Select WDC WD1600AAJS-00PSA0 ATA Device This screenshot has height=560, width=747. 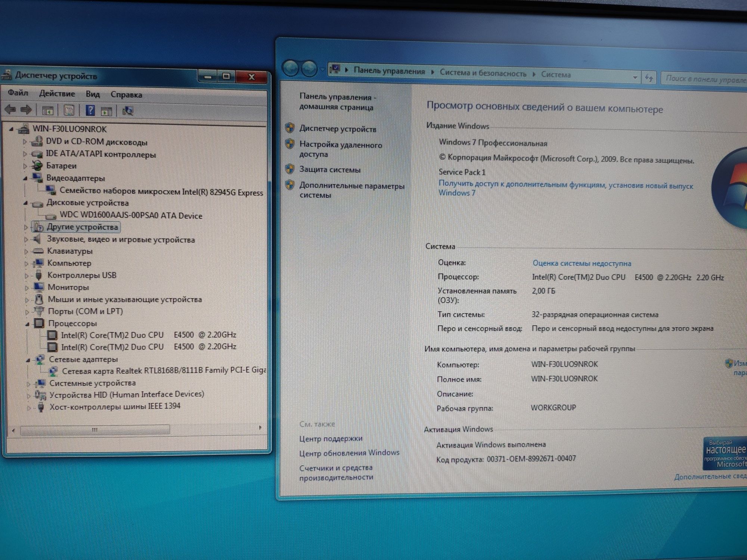pyautogui.click(x=131, y=215)
